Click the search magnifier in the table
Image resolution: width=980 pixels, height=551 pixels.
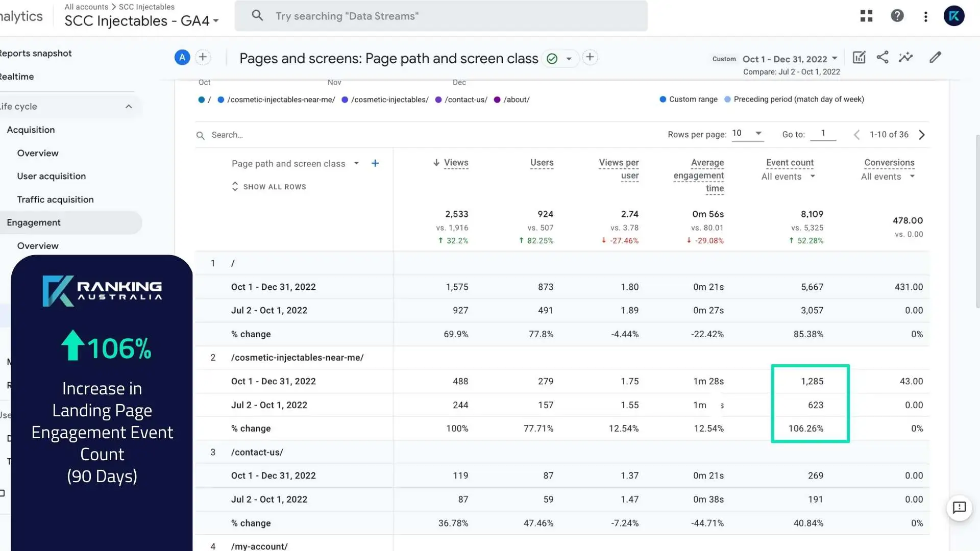tap(201, 135)
